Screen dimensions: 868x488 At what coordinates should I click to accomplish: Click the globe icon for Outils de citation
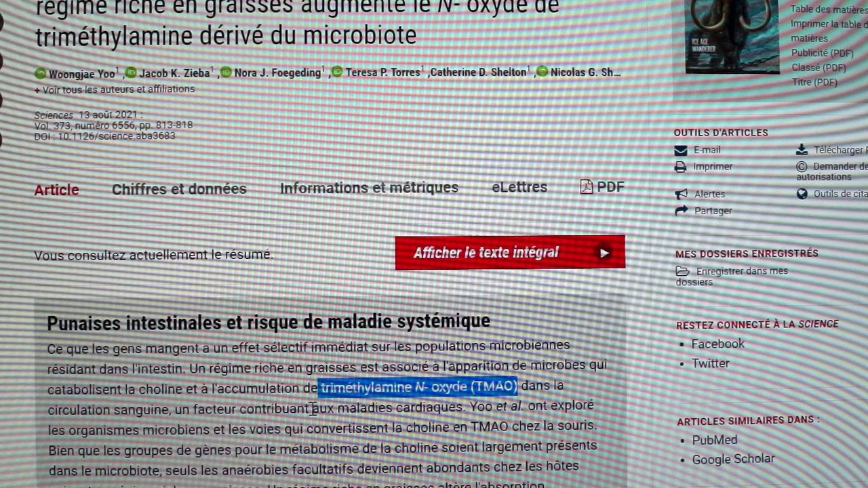pyautogui.click(x=802, y=194)
